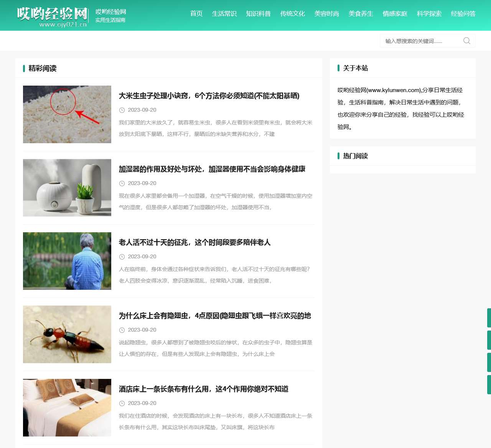491x448 pixels.
Task: Click the elderly man in blue thumbnail
Action: (67, 261)
